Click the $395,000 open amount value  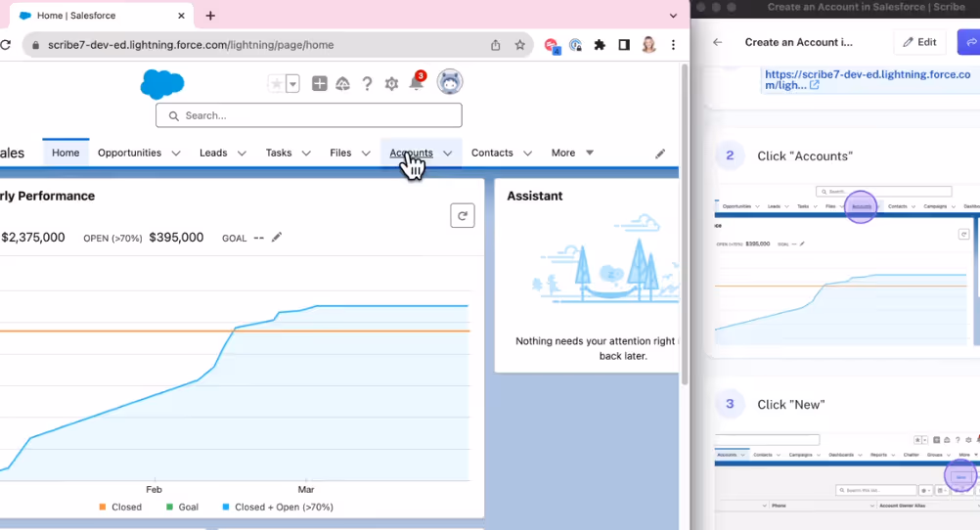click(x=176, y=238)
